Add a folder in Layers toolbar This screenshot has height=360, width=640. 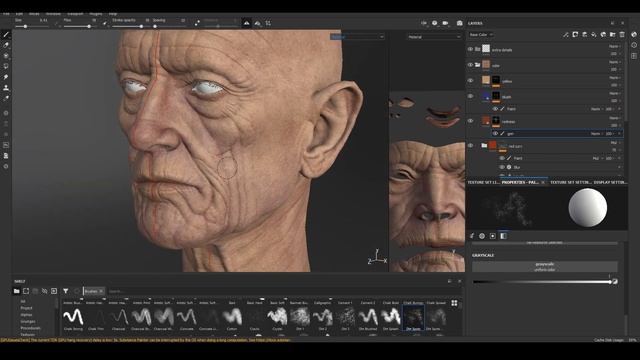tap(613, 35)
